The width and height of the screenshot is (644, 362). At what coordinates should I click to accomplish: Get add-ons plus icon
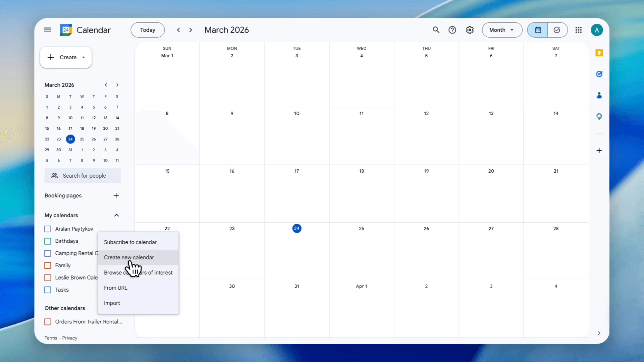(599, 150)
